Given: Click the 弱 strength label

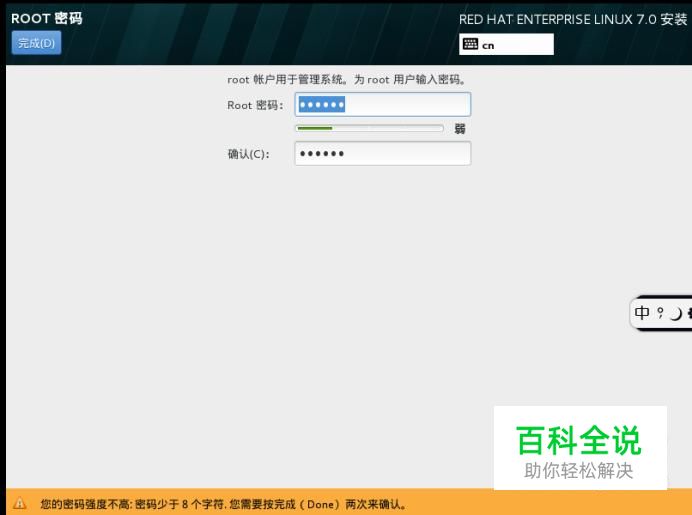Looking at the screenshot, I should pos(460,129).
